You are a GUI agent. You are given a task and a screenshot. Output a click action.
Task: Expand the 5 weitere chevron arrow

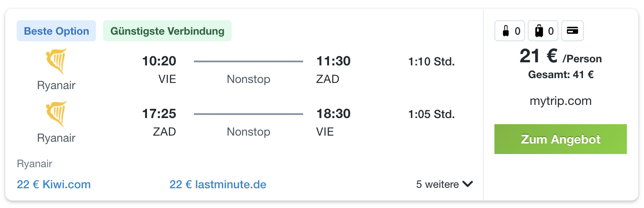[468, 184]
